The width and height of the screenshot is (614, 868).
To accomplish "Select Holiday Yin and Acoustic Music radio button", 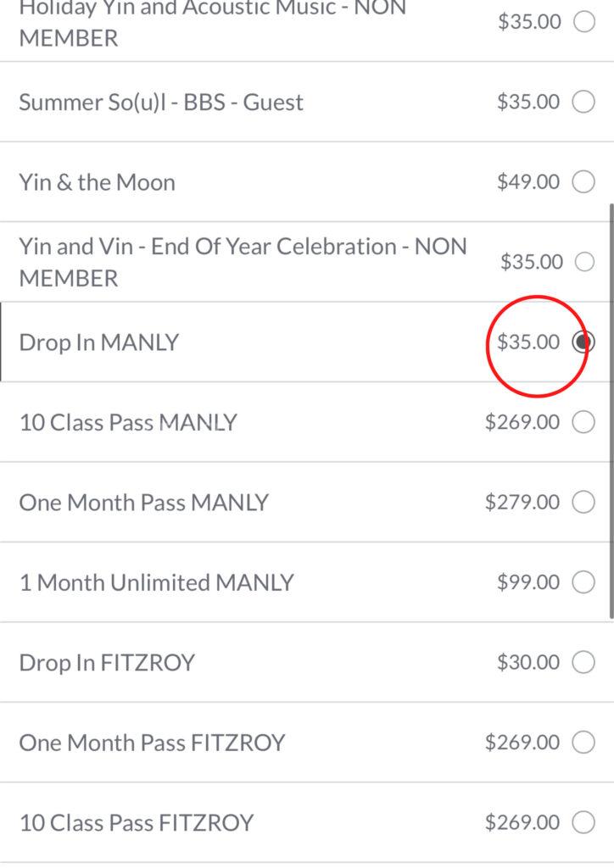I will click(x=584, y=22).
